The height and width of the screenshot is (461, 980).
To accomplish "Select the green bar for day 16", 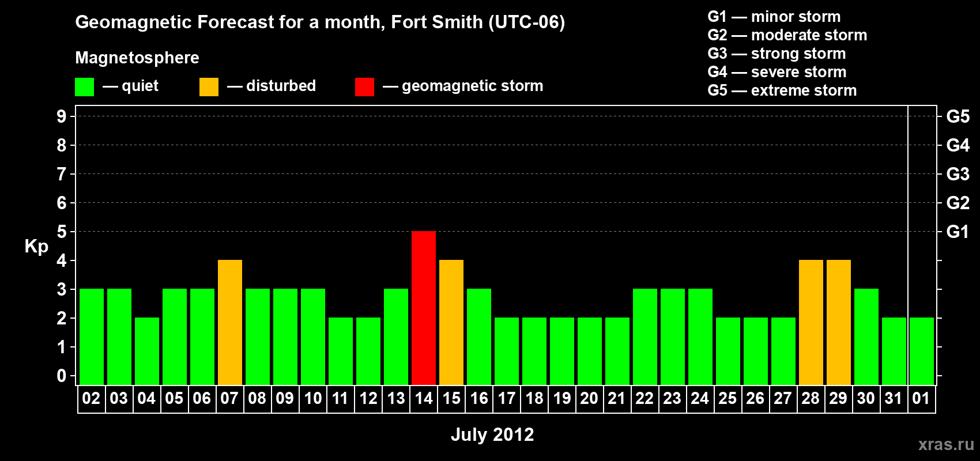I will (x=479, y=337).
